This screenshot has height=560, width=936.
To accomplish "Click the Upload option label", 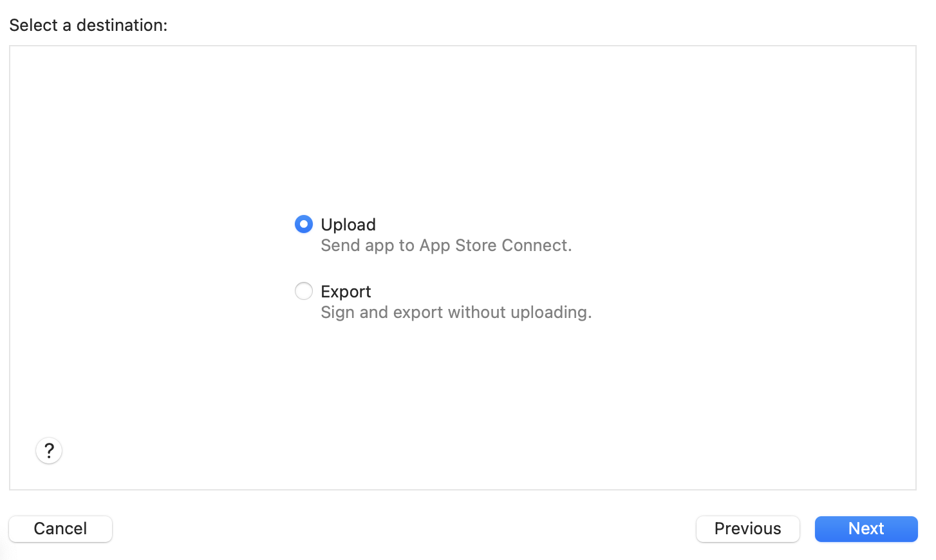I will (x=348, y=225).
